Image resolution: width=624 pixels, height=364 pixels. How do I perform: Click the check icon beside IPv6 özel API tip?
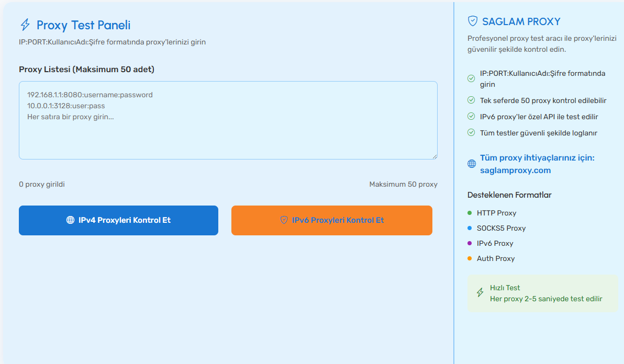471,117
